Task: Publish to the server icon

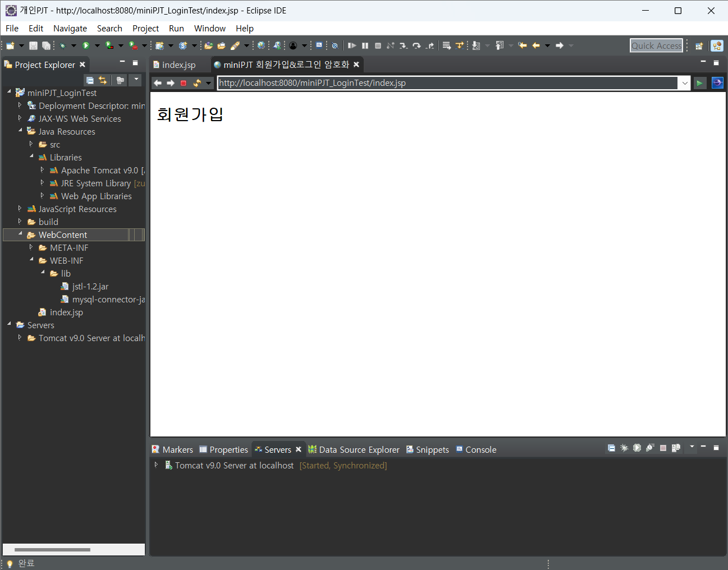Action: (x=676, y=448)
